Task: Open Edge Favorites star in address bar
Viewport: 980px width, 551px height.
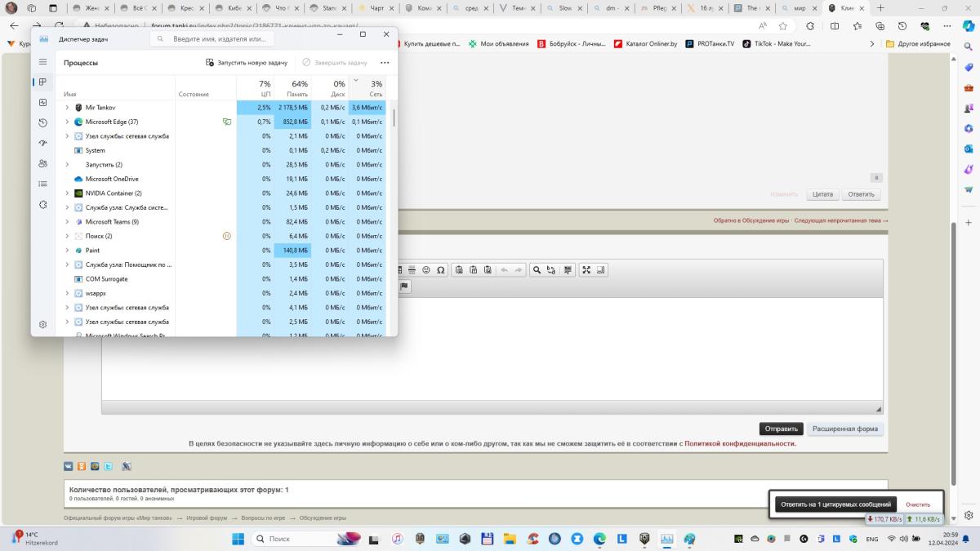Action: (783, 26)
